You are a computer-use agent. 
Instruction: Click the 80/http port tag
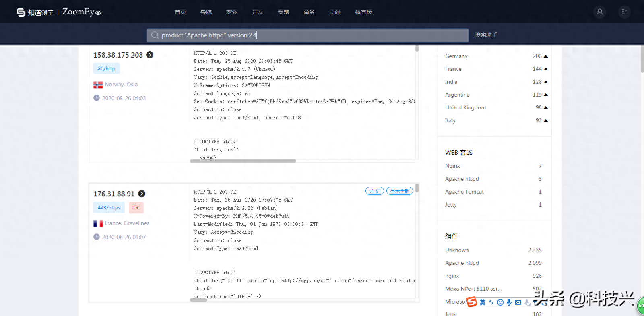pyautogui.click(x=106, y=69)
